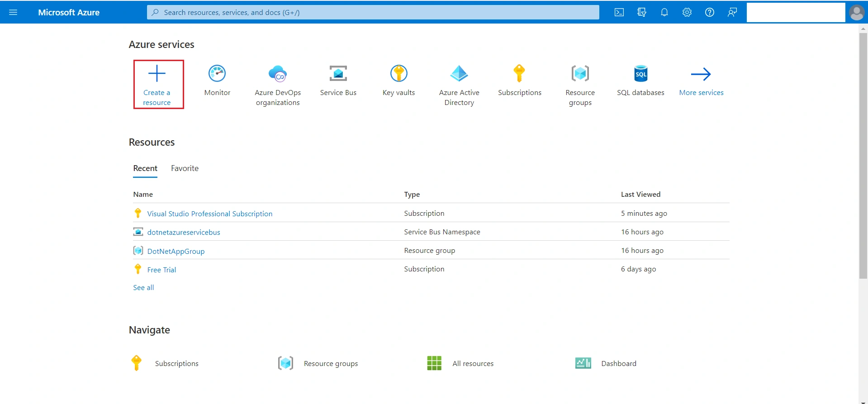Screen dimensions: 868x404
Task: Click the More services arrow icon
Action: pos(701,74)
